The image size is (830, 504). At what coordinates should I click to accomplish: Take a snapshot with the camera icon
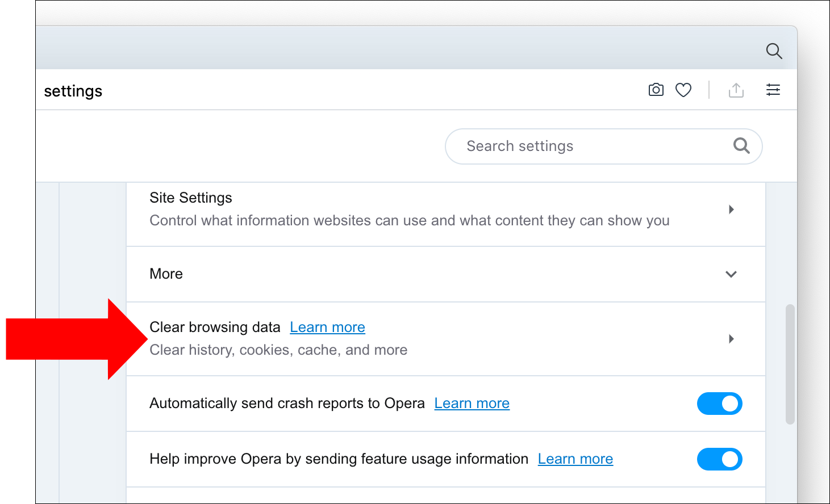(656, 90)
